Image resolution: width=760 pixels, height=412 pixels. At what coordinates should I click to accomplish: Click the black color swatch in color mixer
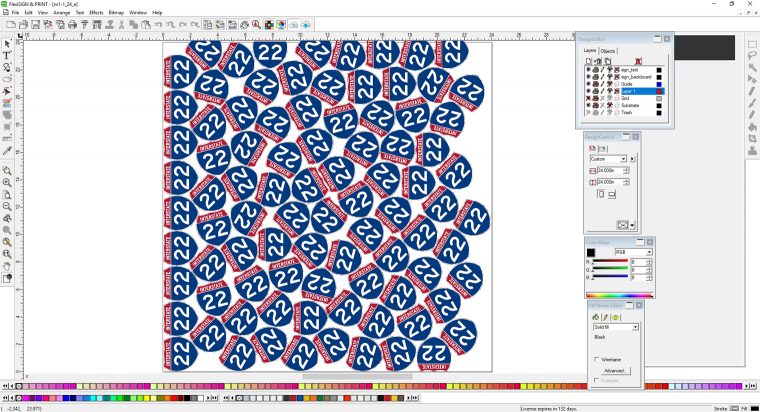(x=591, y=252)
